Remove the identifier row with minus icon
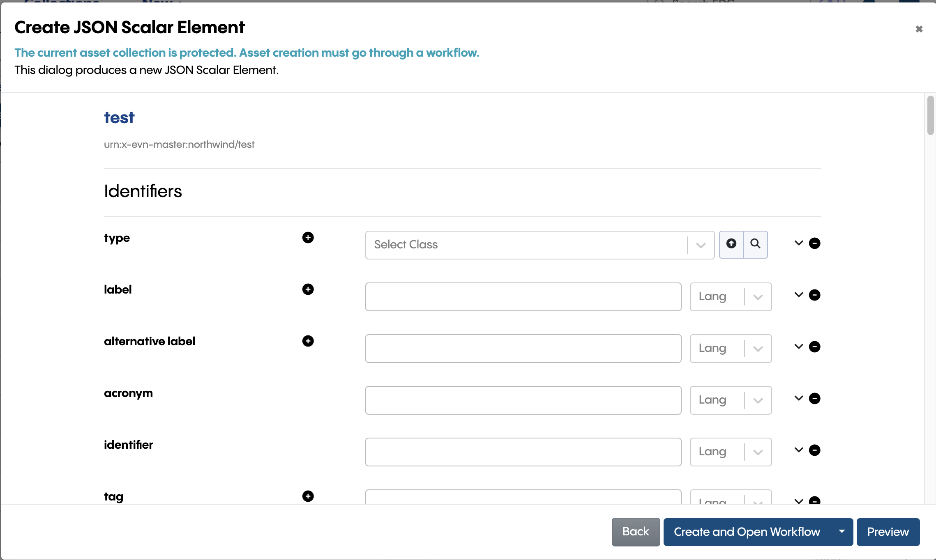 [814, 450]
